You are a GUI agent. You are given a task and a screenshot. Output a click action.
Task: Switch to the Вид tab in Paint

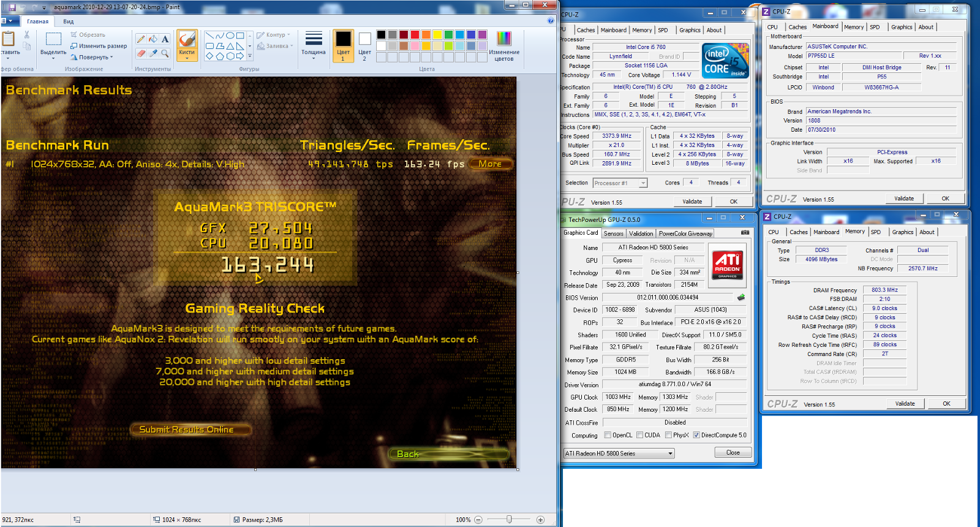point(69,21)
